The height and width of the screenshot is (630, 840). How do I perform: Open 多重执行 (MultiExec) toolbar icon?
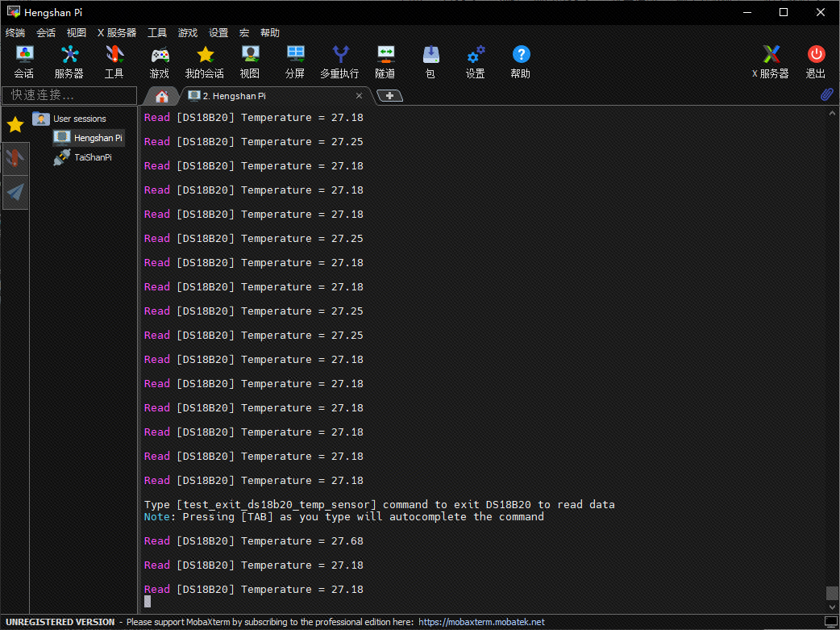click(340, 61)
